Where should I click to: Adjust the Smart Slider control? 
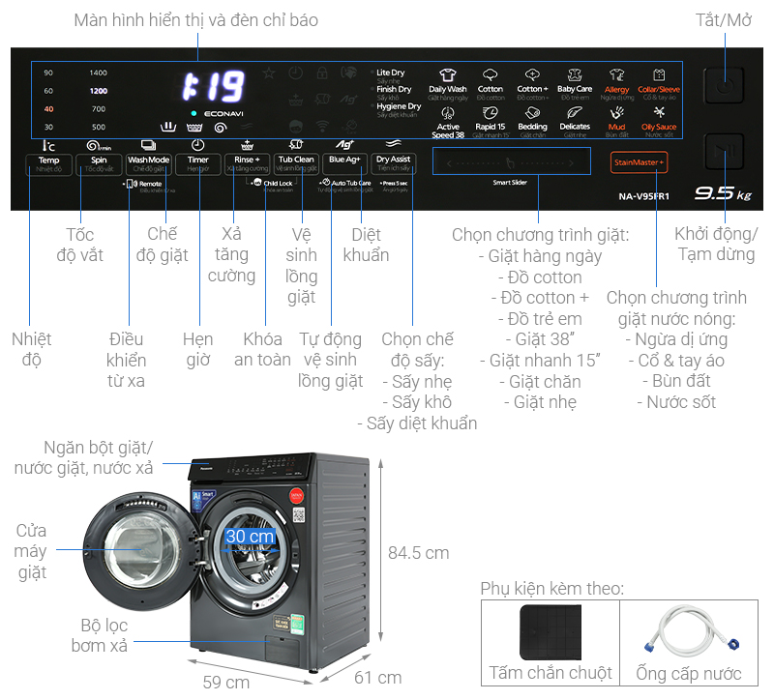(512, 160)
